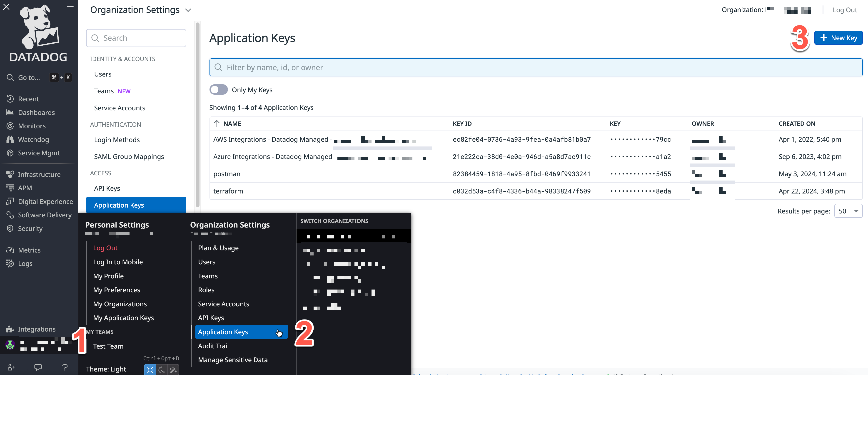Click the CREATED ON column header

click(797, 124)
